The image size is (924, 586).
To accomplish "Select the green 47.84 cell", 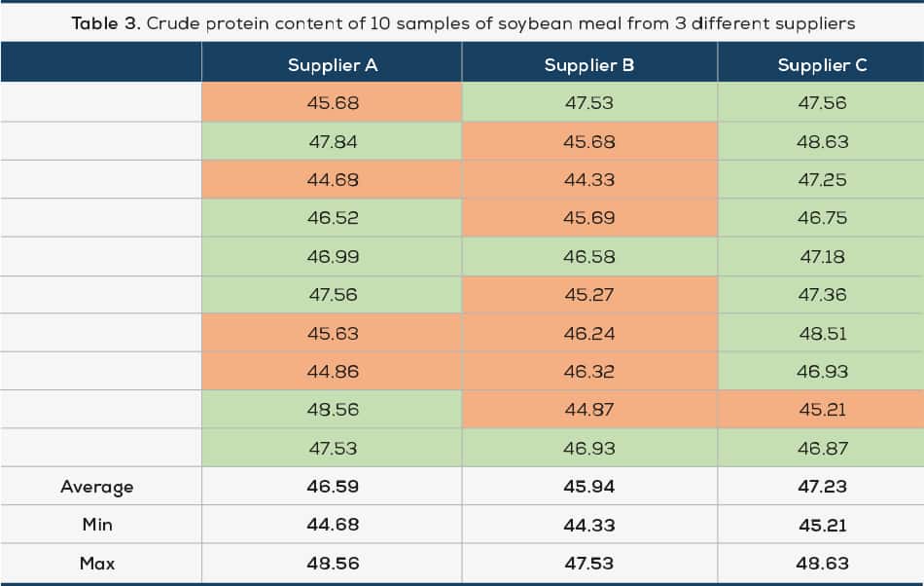I will coord(332,141).
